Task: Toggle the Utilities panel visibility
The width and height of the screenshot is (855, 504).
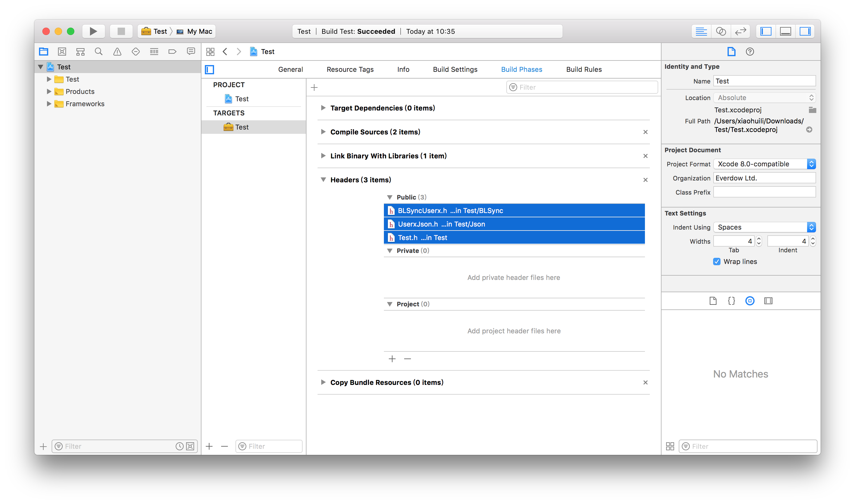Action: point(805,31)
